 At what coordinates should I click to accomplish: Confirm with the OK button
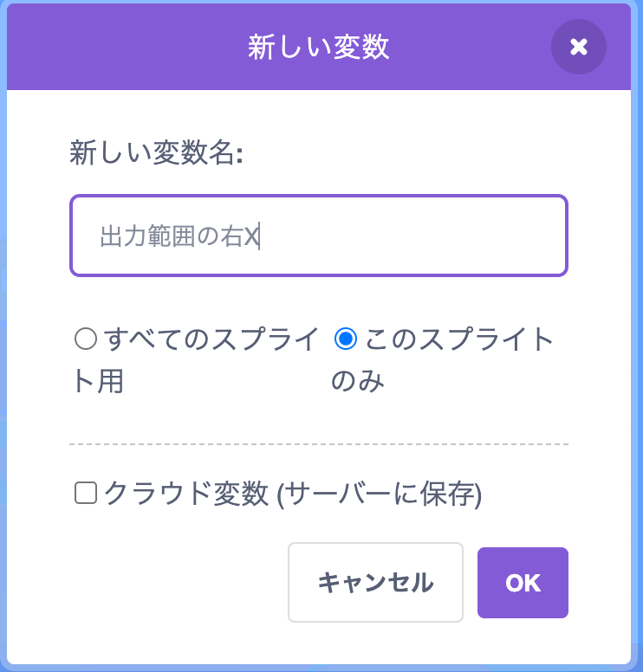point(523,583)
